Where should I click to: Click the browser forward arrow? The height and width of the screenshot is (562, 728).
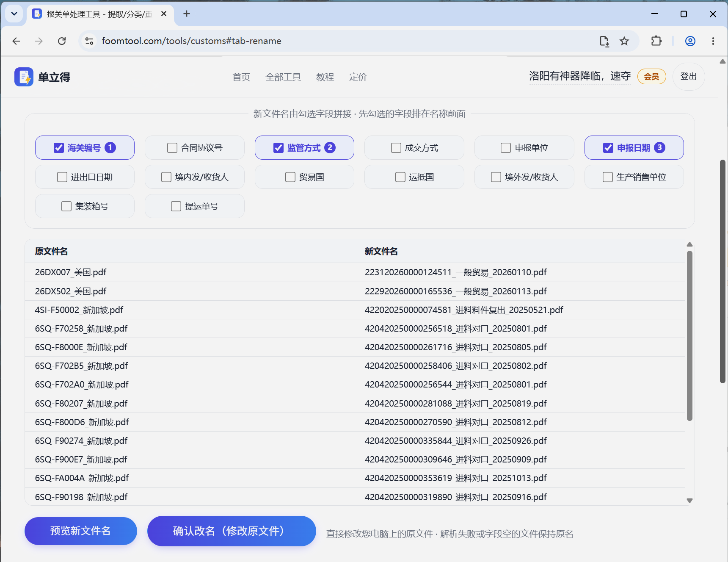39,41
